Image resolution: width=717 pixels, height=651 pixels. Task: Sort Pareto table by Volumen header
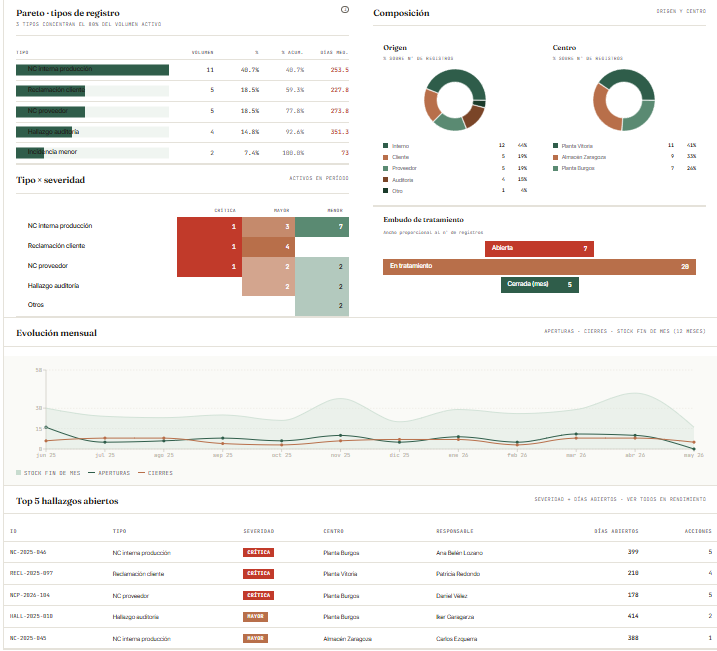point(202,53)
